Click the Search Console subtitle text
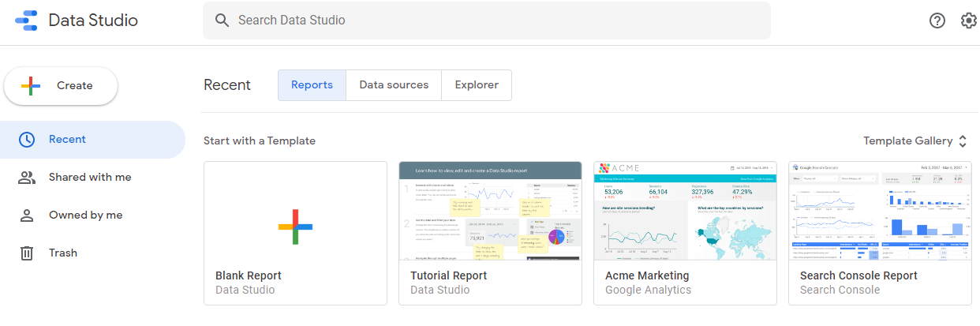The width and height of the screenshot is (980, 326). click(840, 290)
